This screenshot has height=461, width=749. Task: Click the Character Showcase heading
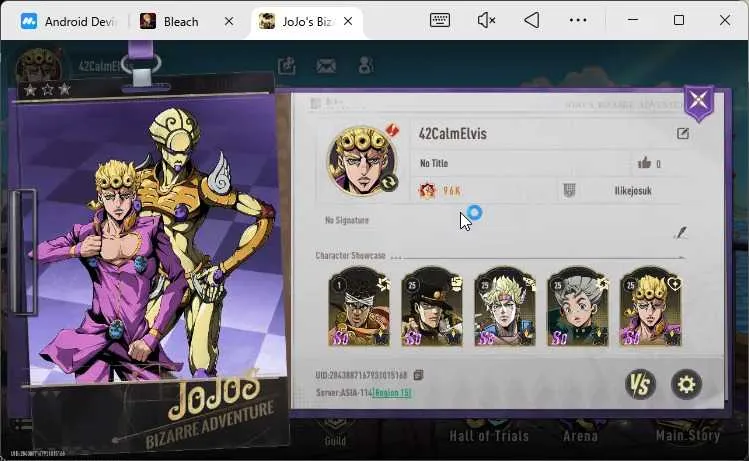click(350, 256)
